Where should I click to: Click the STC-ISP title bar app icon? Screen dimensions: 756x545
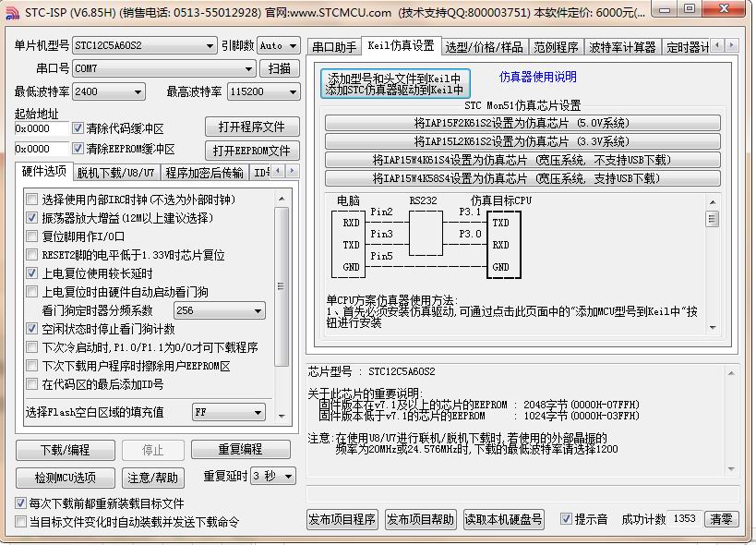pyautogui.click(x=12, y=14)
